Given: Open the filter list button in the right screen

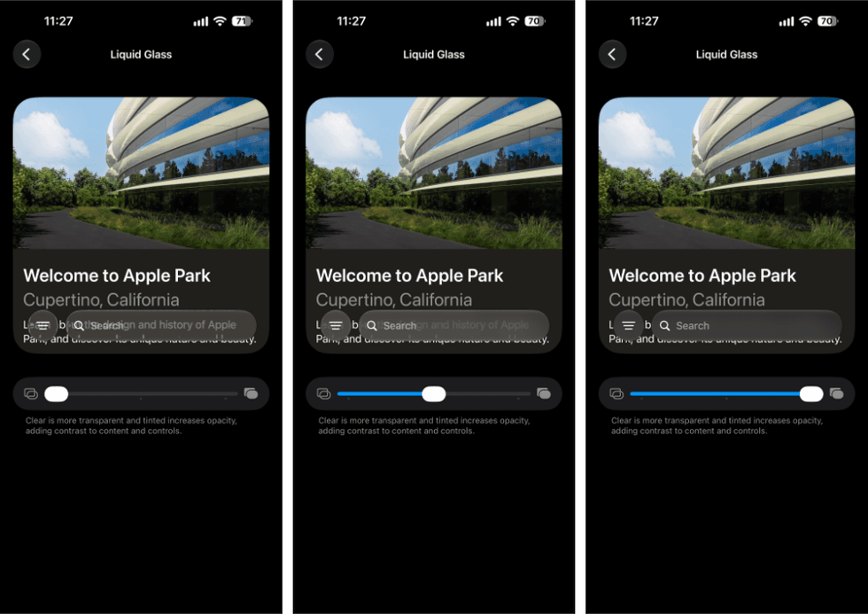Looking at the screenshot, I should pyautogui.click(x=628, y=325).
